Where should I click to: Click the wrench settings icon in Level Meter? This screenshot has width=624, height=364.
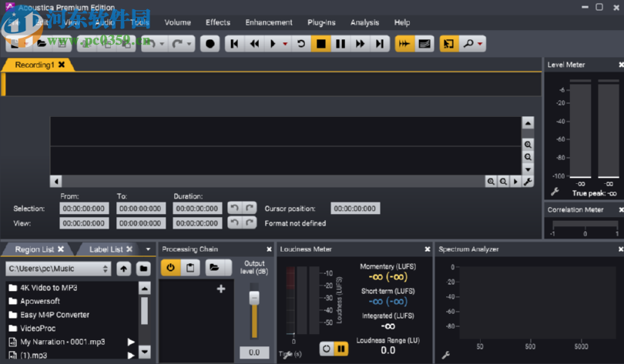(x=554, y=192)
